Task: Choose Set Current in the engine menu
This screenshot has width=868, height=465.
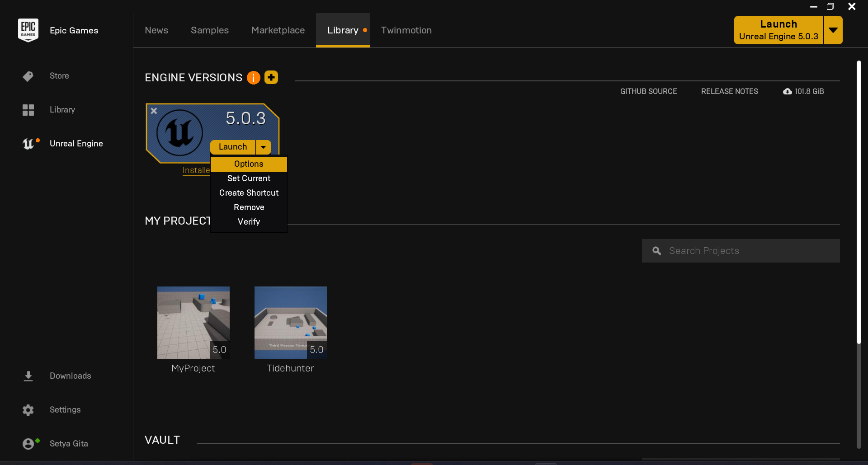Action: pyautogui.click(x=249, y=178)
